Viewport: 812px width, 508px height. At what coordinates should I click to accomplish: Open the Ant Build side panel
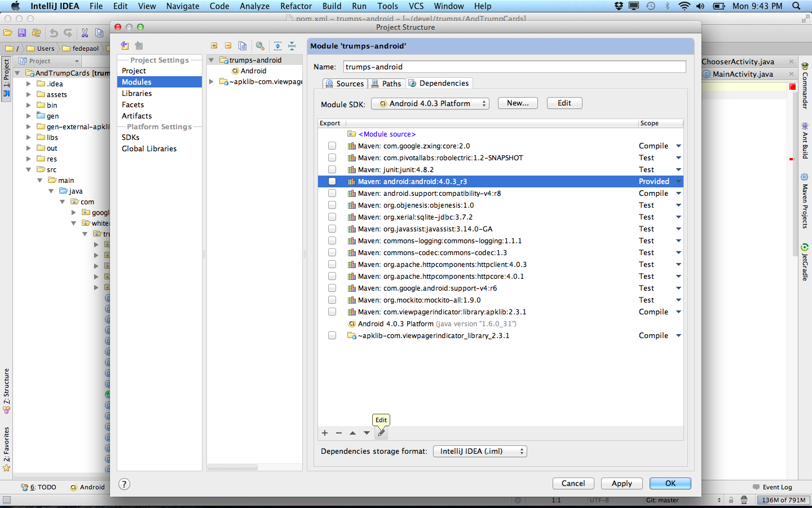[805, 141]
